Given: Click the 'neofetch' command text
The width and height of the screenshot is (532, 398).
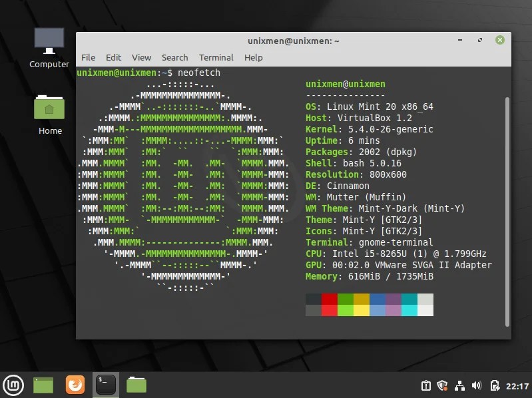Looking at the screenshot, I should tap(199, 73).
